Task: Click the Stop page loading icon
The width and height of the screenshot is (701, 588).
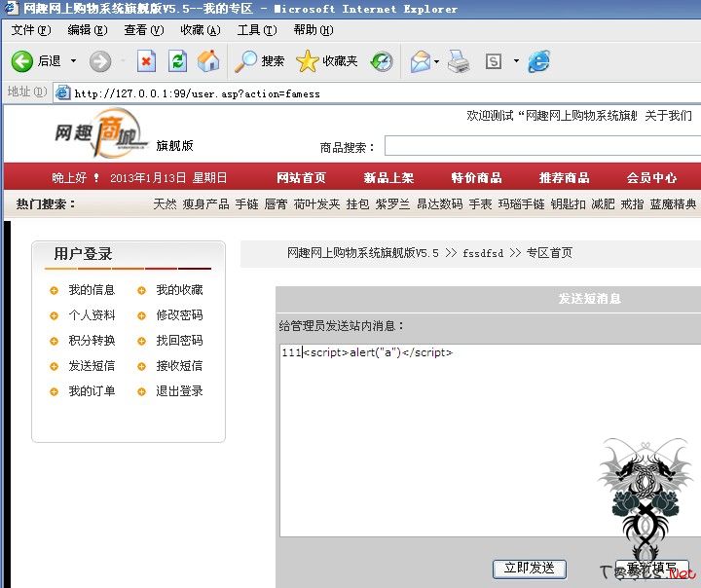Action: pos(146,61)
